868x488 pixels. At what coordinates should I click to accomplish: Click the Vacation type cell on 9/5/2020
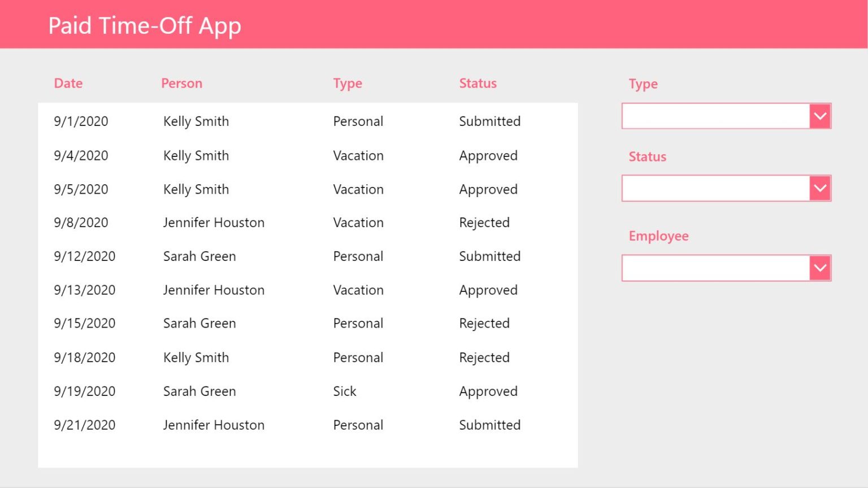[x=358, y=189]
